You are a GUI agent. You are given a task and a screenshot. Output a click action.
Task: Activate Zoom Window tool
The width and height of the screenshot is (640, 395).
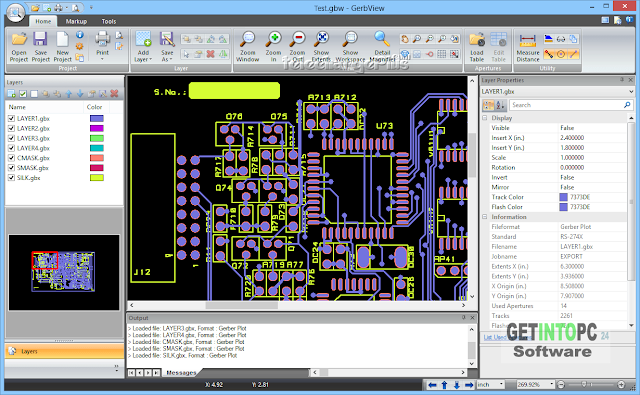point(247,47)
